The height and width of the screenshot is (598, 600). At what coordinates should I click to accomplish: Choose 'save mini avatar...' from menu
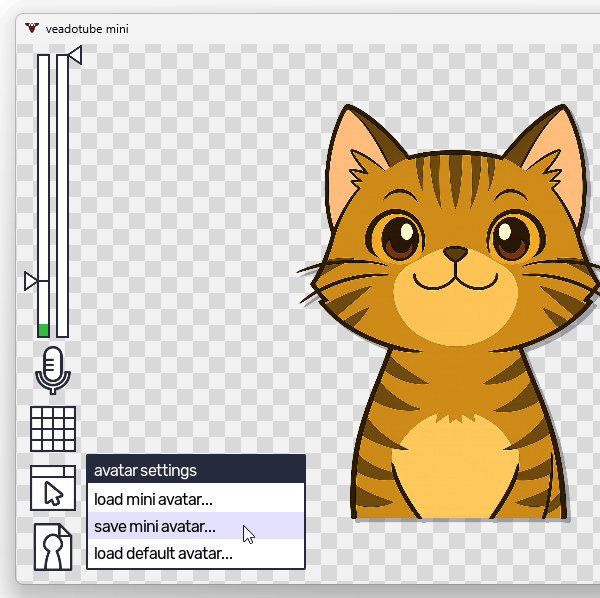click(x=196, y=526)
